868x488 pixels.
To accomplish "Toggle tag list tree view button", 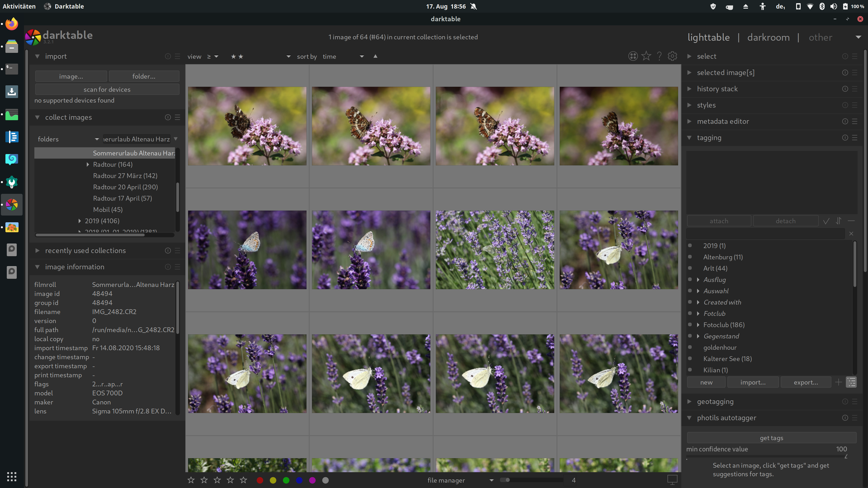I will click(x=851, y=382).
